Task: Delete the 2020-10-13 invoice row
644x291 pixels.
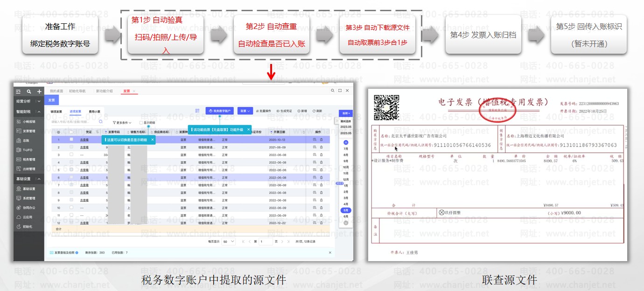Action: click(x=321, y=140)
